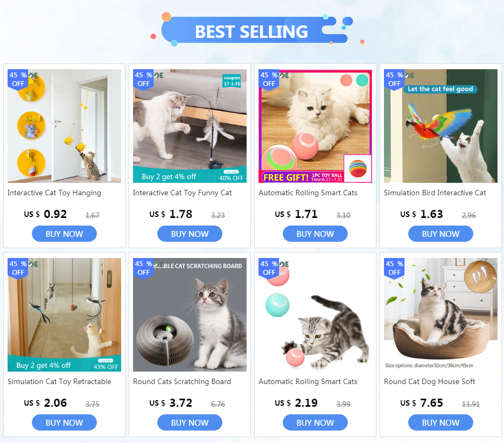
Task: Click BUY NOW for the 3.72 scratching board
Action: pyautogui.click(x=190, y=422)
